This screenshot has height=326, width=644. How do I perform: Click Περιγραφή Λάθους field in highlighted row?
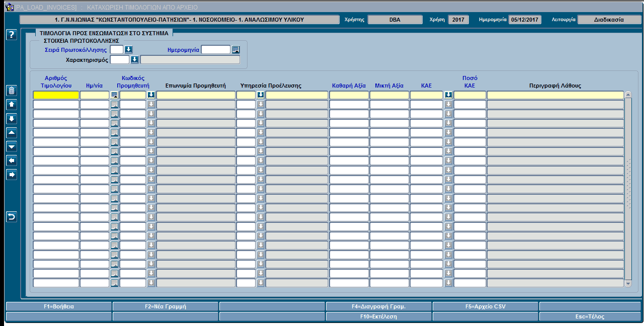click(x=555, y=95)
